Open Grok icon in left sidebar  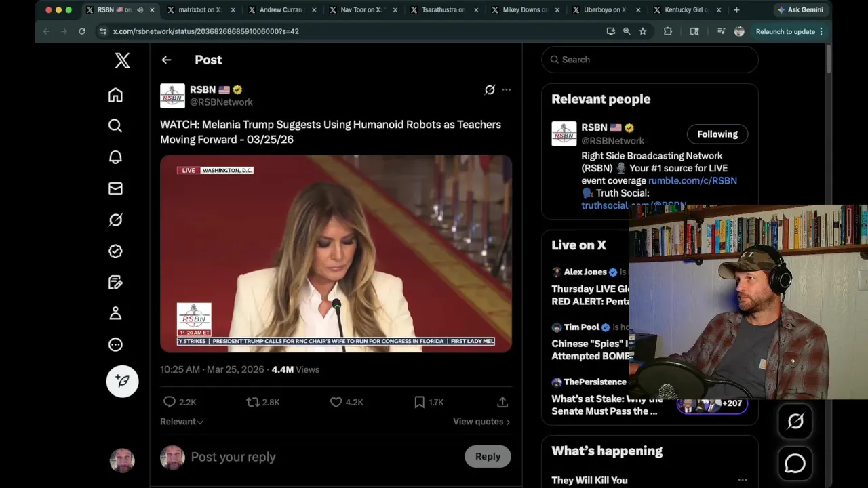(115, 220)
